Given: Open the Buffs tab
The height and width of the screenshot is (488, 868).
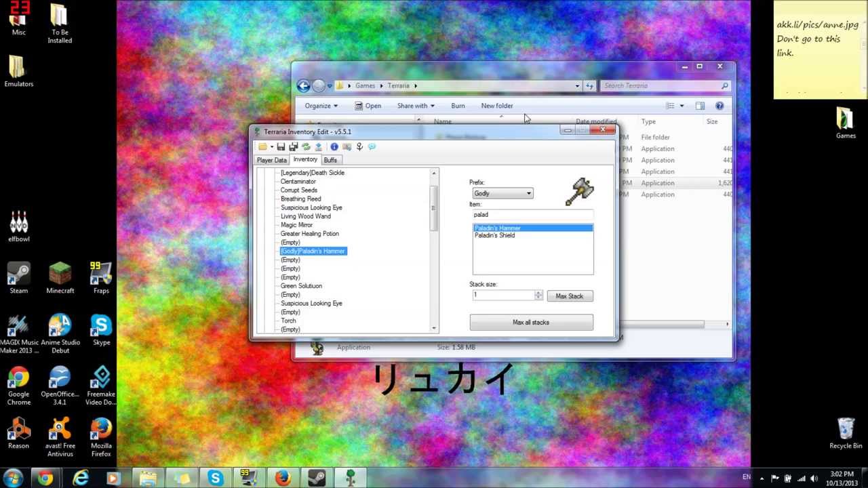Looking at the screenshot, I should (330, 160).
